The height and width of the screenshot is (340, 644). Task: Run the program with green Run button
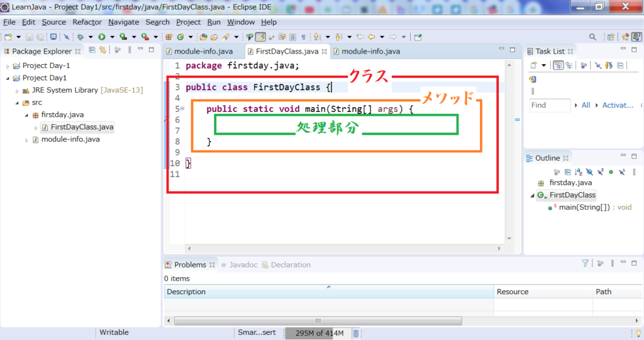click(101, 37)
